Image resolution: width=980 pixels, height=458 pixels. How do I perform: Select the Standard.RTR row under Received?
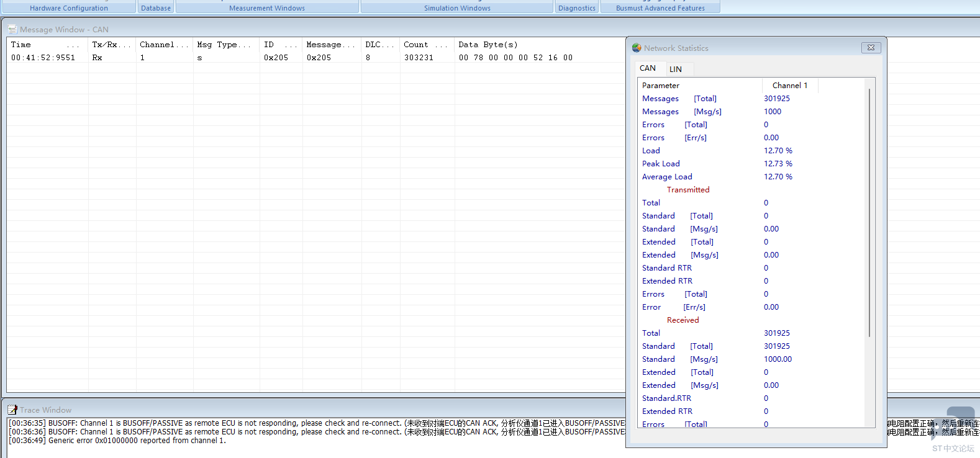[751, 398]
